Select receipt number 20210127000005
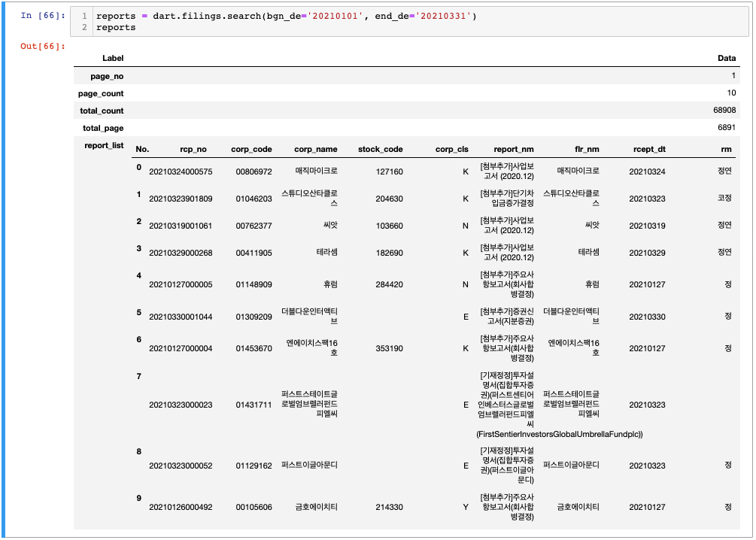The image size is (756, 540). pos(181,284)
